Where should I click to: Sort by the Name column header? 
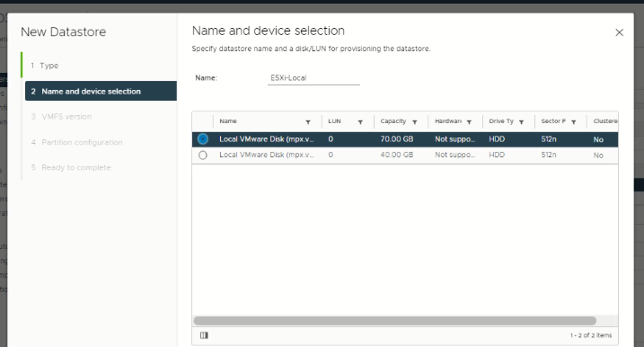click(x=228, y=120)
